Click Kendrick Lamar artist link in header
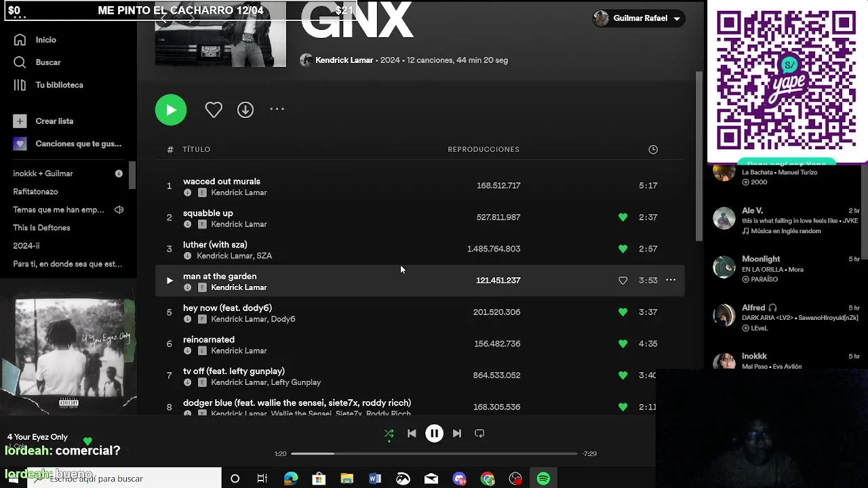Screen dimensions: 868x488 pyautogui.click(x=344, y=60)
